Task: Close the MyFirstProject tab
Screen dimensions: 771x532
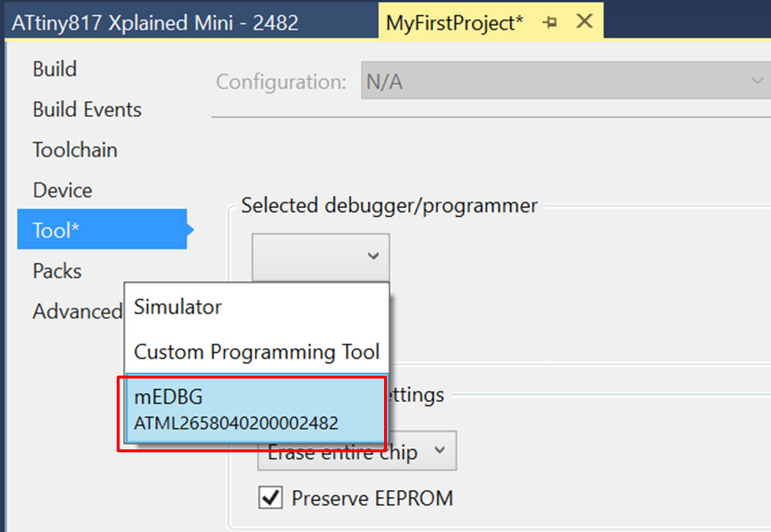Action: [x=584, y=22]
